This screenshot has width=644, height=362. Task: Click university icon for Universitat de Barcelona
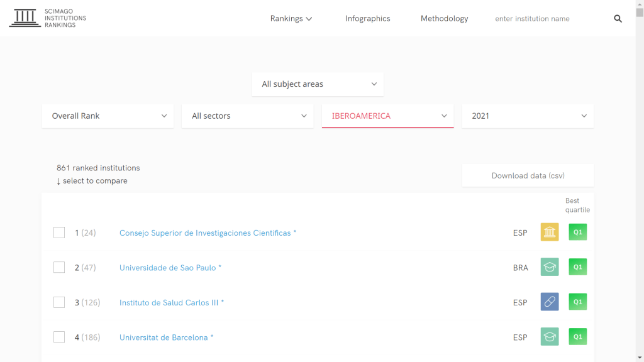click(x=550, y=337)
